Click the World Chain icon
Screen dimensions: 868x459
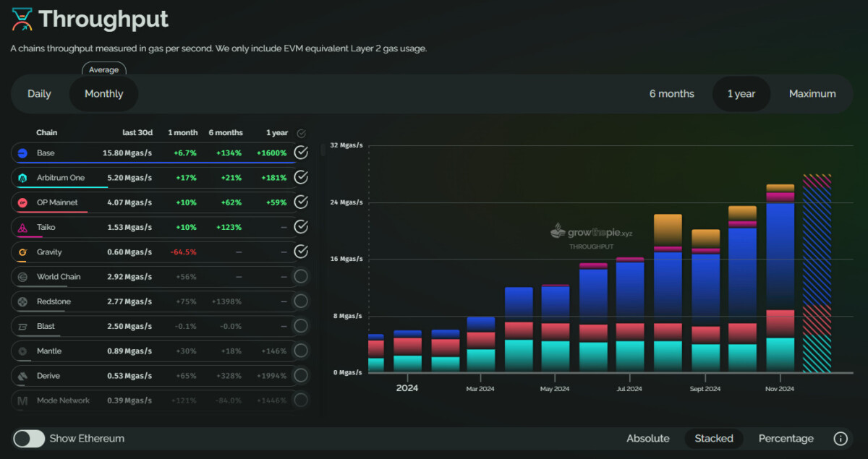pos(22,277)
